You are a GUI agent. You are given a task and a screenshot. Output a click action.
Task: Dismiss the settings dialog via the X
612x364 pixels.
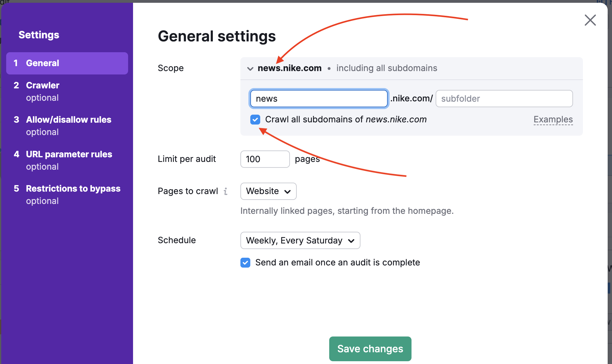click(x=590, y=20)
